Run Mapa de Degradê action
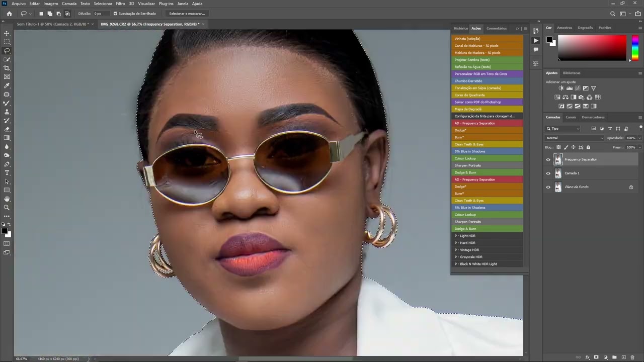 [487, 109]
